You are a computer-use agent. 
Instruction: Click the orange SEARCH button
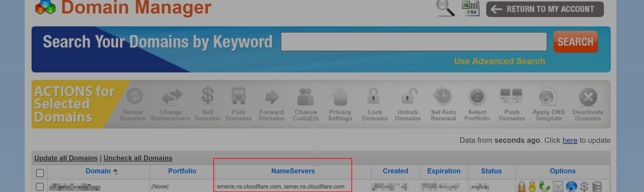coord(575,42)
